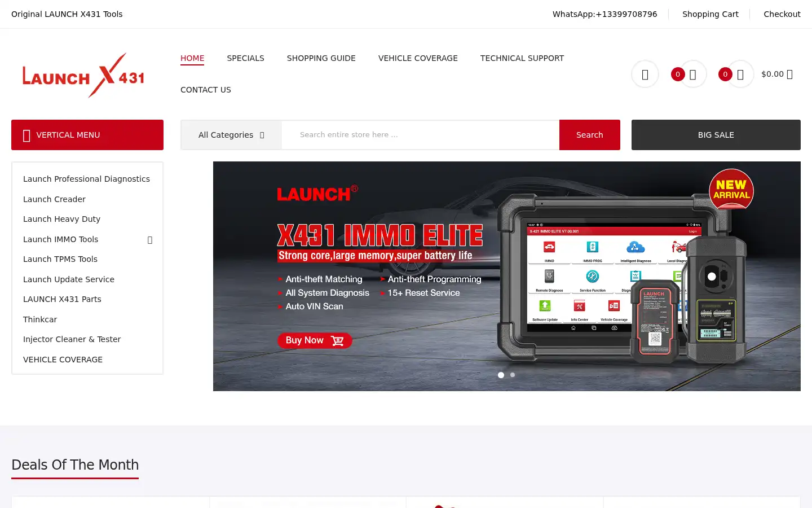Viewport: 812px width, 508px height.
Task: Open the Checkout link
Action: 782,14
